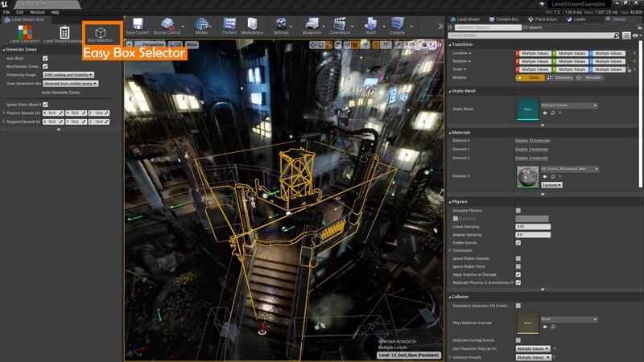Open the Level Stream Assistant tool

64,34
